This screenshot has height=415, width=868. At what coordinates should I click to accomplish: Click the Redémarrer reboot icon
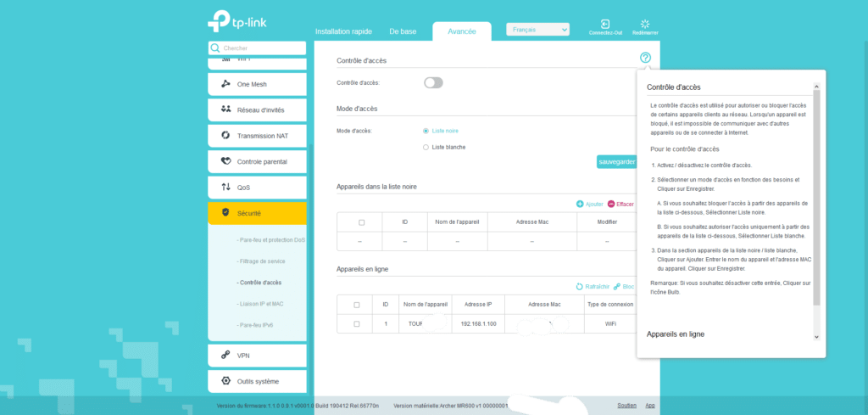(645, 25)
